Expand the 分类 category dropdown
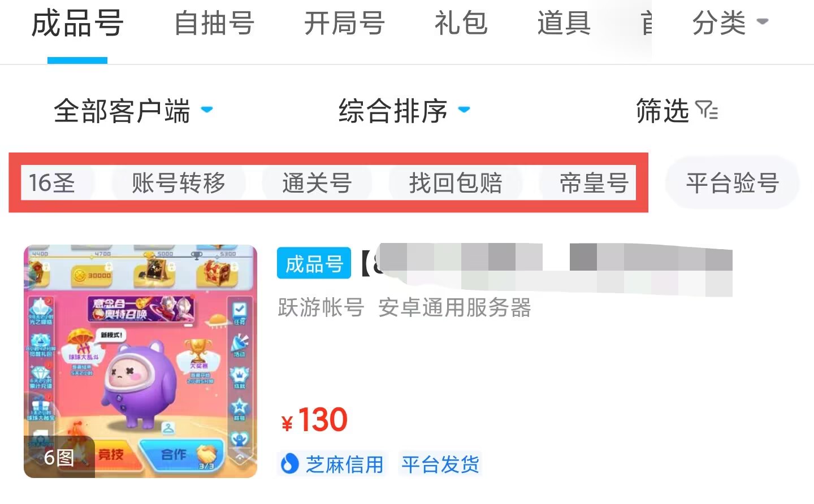814x504 pixels. (730, 23)
